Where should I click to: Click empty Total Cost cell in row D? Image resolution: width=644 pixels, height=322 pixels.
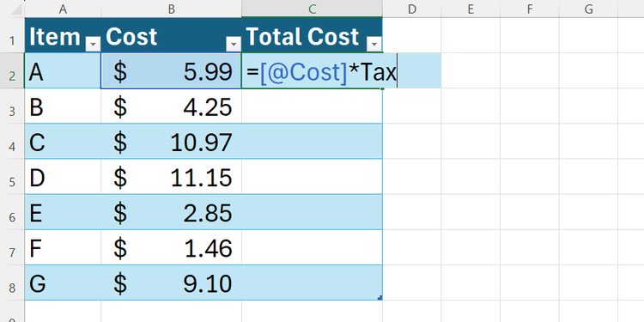[313, 177]
